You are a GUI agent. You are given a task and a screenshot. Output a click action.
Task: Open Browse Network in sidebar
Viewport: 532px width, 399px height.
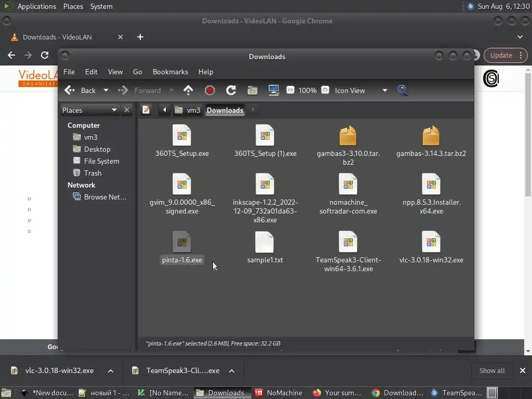[x=105, y=197]
